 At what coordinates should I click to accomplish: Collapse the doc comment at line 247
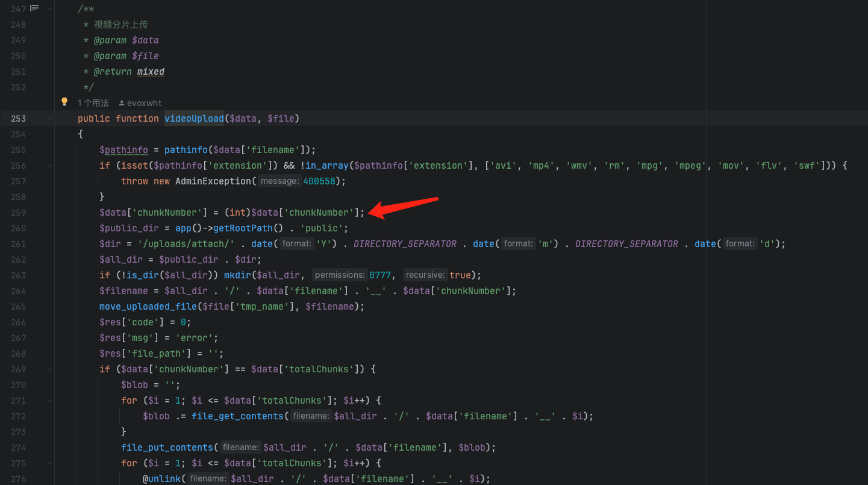tap(50, 9)
